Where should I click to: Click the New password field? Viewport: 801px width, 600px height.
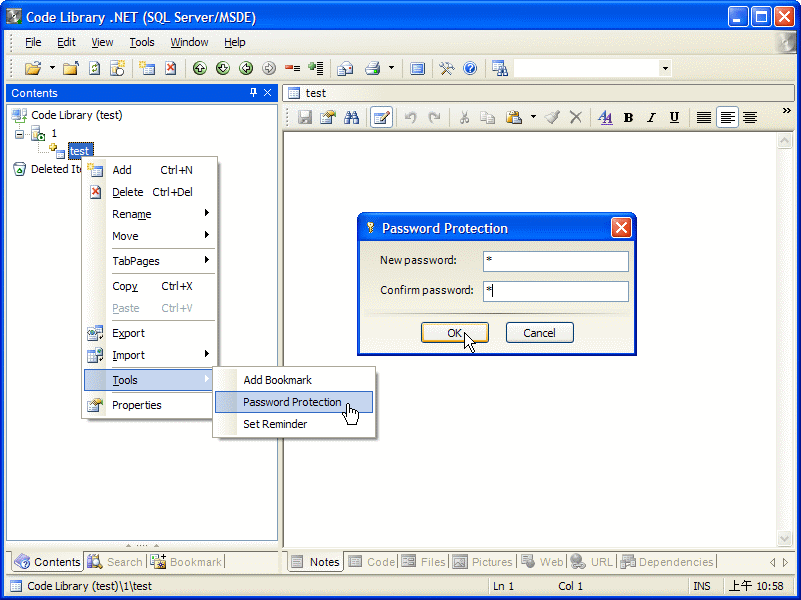556,261
